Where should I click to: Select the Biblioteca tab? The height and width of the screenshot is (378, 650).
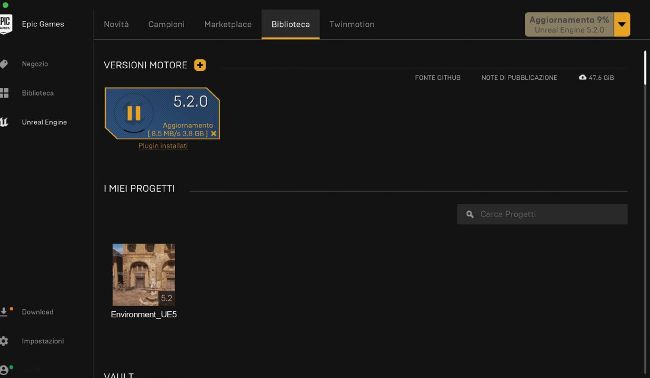(x=291, y=24)
